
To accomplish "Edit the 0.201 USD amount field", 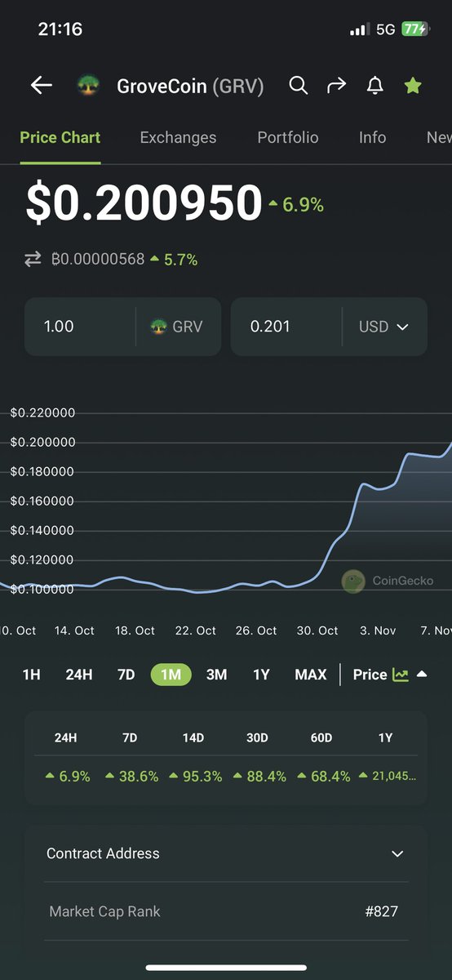I will [x=286, y=327].
